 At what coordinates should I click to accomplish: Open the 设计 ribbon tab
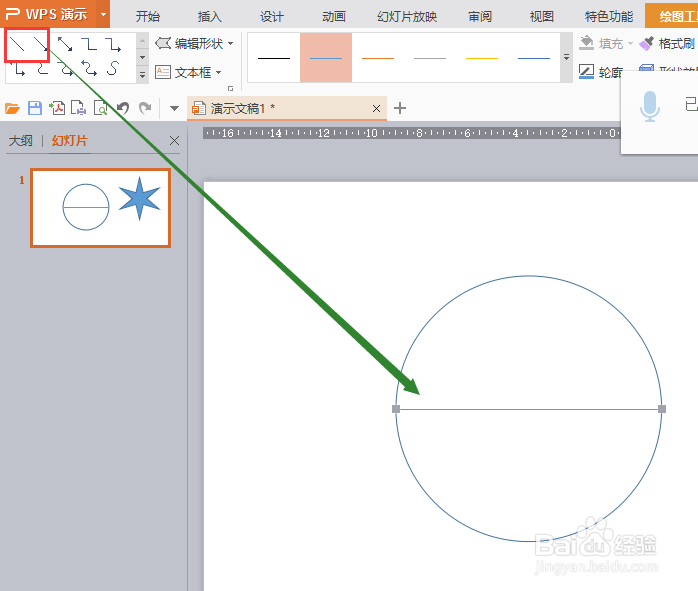click(272, 16)
